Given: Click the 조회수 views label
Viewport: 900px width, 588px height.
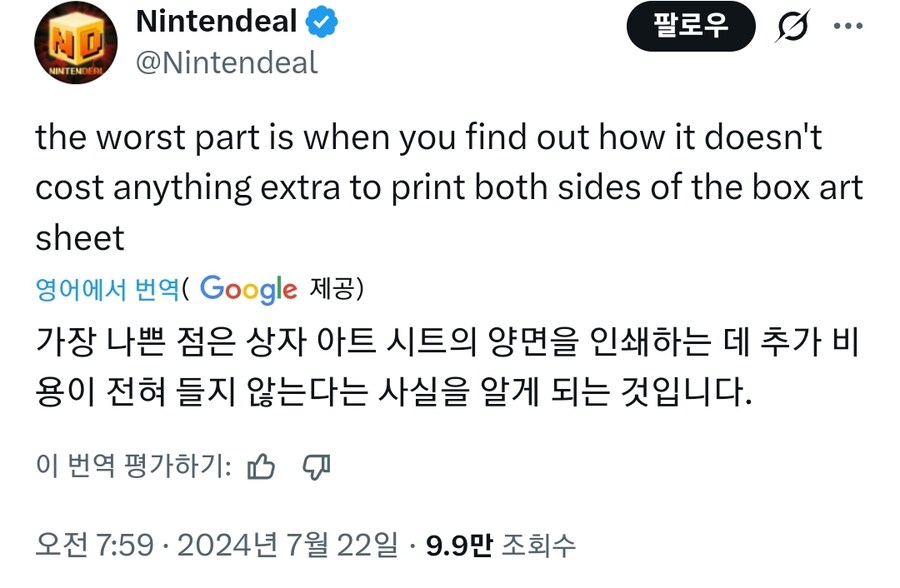Looking at the screenshot, I should click(x=539, y=545).
